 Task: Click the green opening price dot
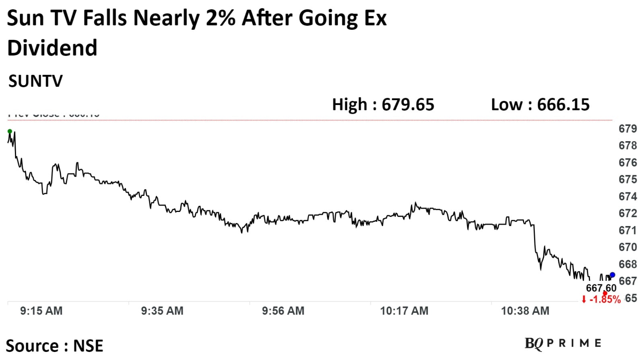click(10, 132)
